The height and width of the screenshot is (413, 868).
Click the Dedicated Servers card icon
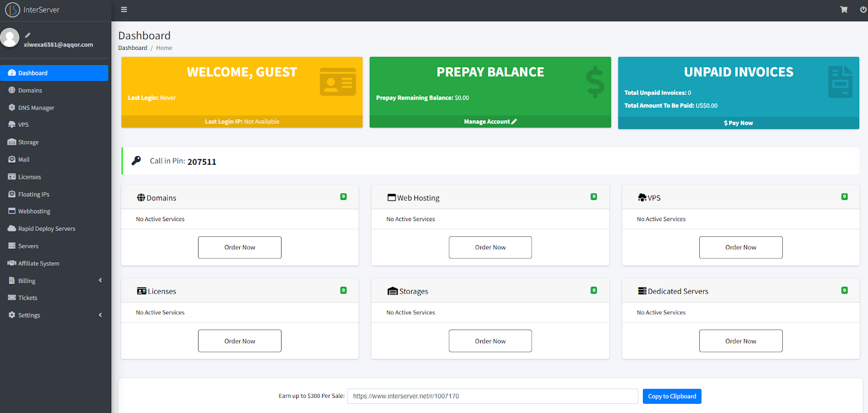click(x=642, y=291)
